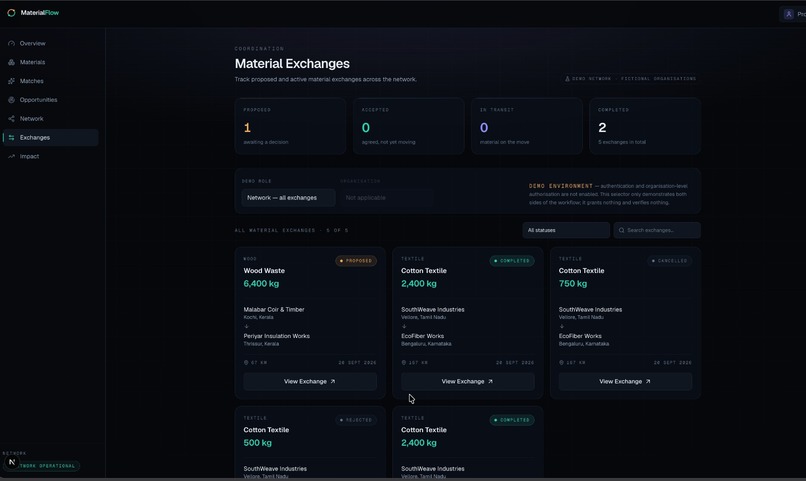Screen dimensions: 806x481
Task: Click distance pin icon on cancelled card
Action: point(561,362)
